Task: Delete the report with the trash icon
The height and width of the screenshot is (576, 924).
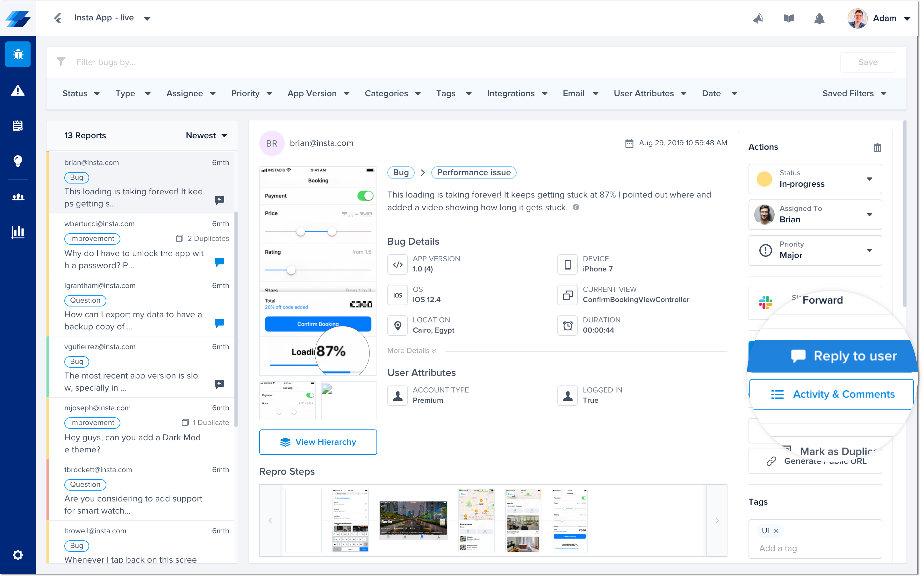Action: (x=877, y=148)
